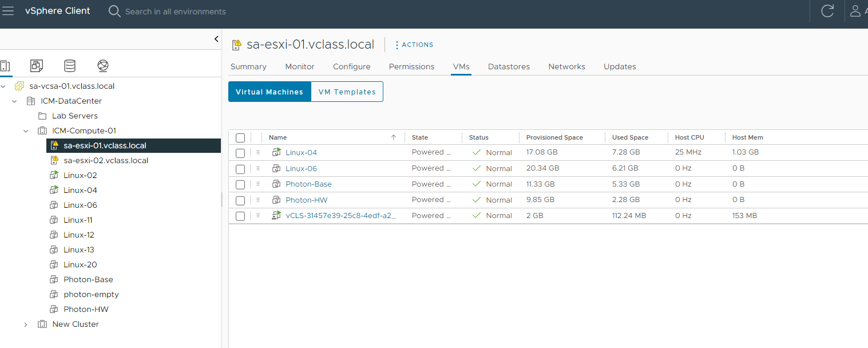This screenshot has width=868, height=348.
Task: Collapse the navigation sidebar with the arrow
Action: point(216,39)
